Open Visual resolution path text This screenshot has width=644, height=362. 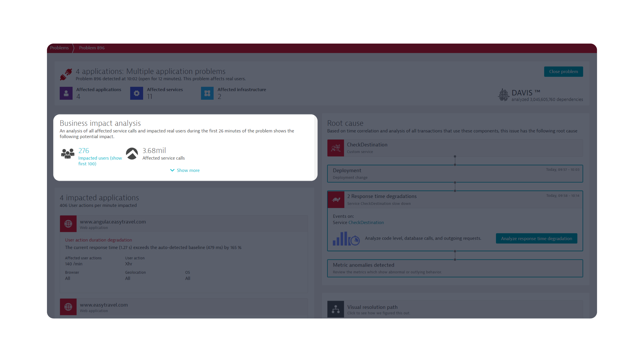372,307
